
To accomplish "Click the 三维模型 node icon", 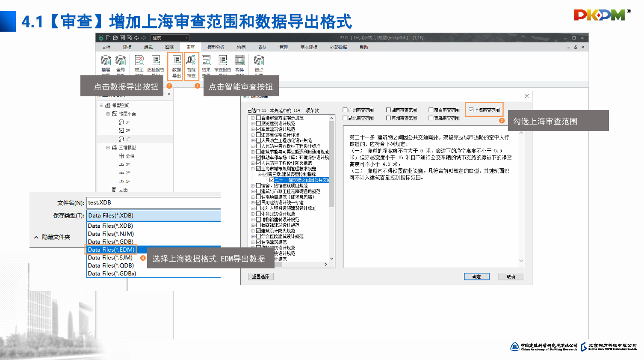I will (115, 148).
